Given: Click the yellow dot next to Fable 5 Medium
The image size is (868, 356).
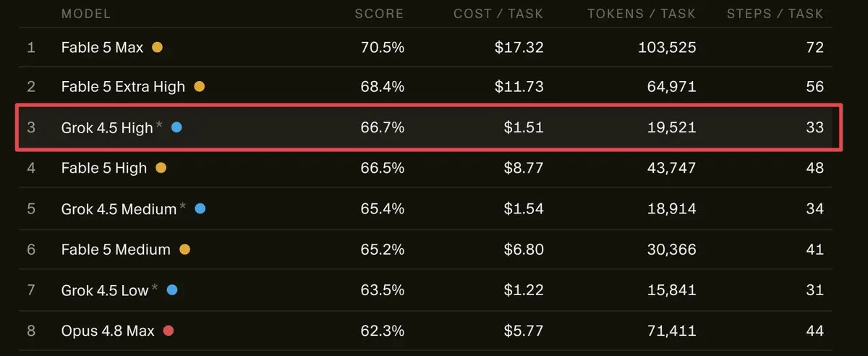Looking at the screenshot, I should pos(184,250).
